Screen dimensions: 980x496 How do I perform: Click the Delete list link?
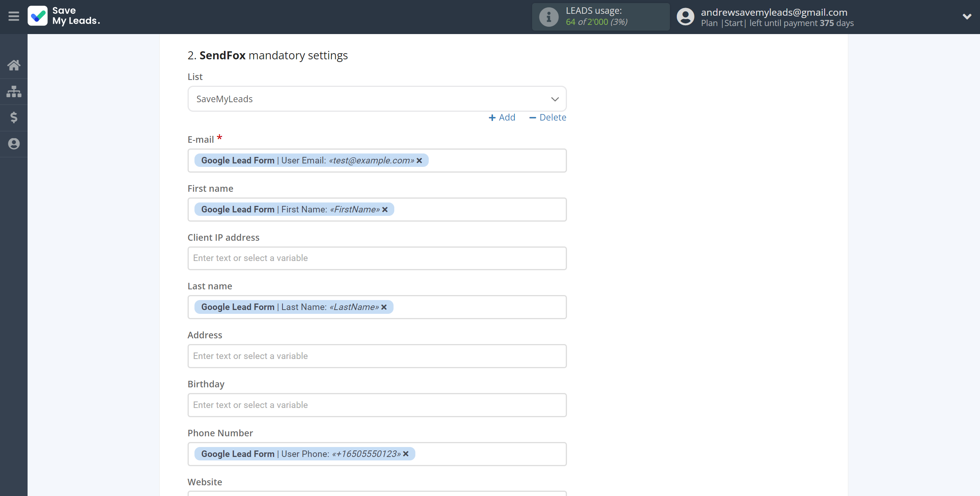[547, 117]
